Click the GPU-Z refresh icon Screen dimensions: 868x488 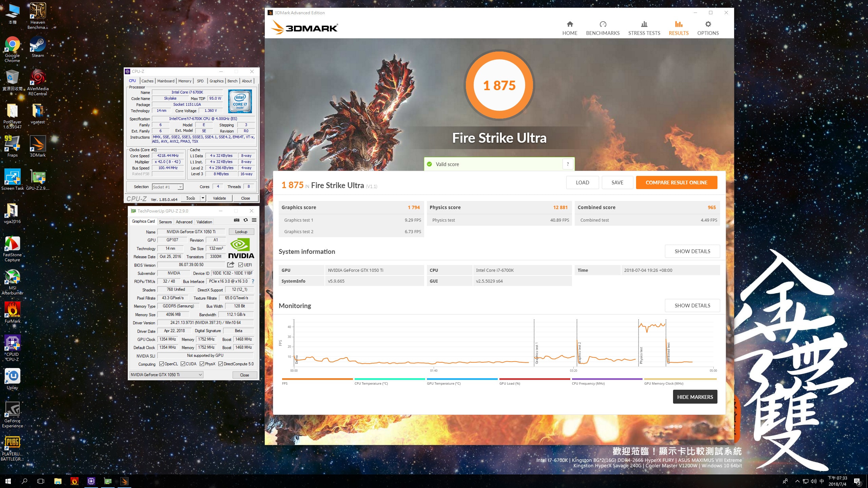tap(245, 220)
